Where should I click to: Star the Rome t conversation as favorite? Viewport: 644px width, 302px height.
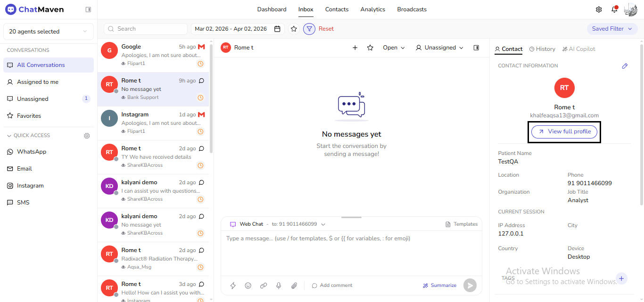tap(370, 48)
